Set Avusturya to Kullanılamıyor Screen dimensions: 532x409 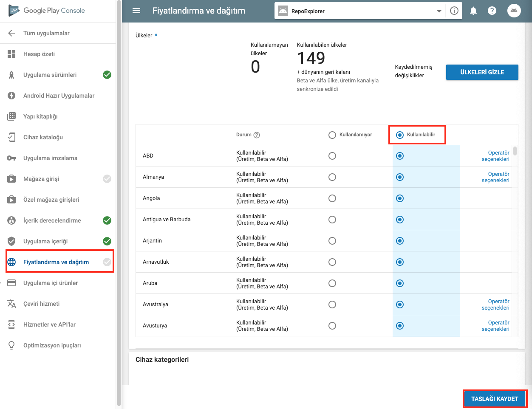(332, 326)
